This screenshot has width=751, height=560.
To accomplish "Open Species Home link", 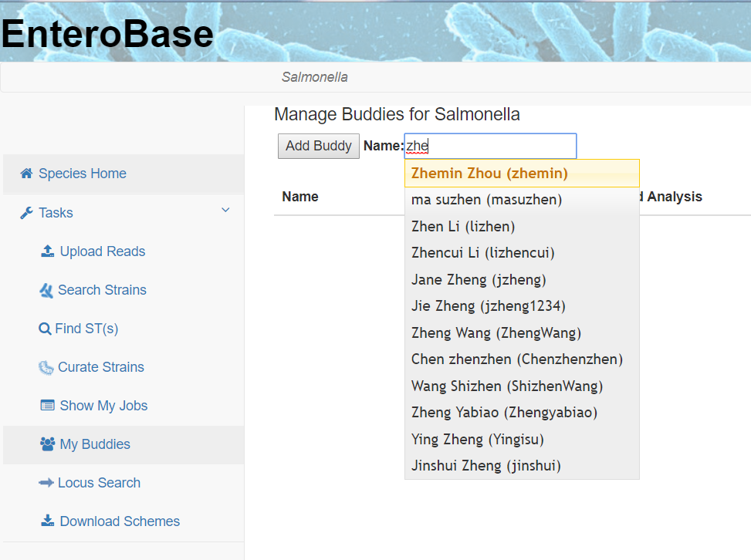I will point(83,174).
